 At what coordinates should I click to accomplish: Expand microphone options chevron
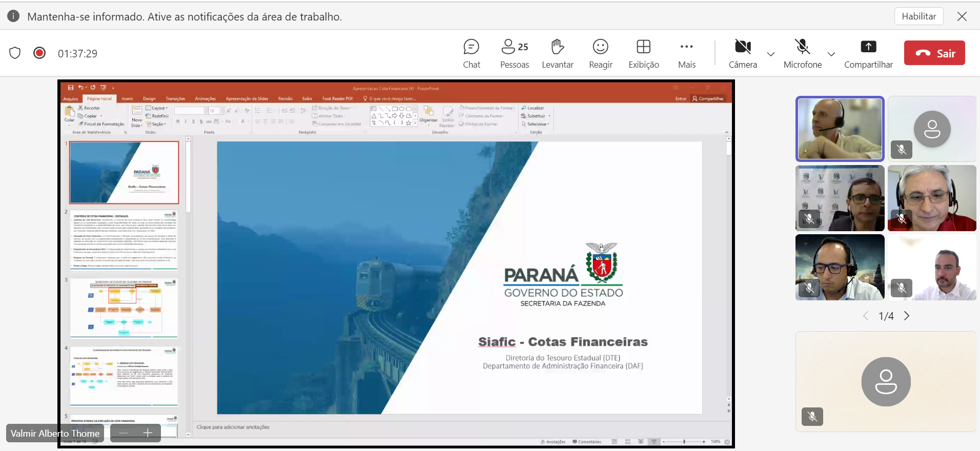831,54
